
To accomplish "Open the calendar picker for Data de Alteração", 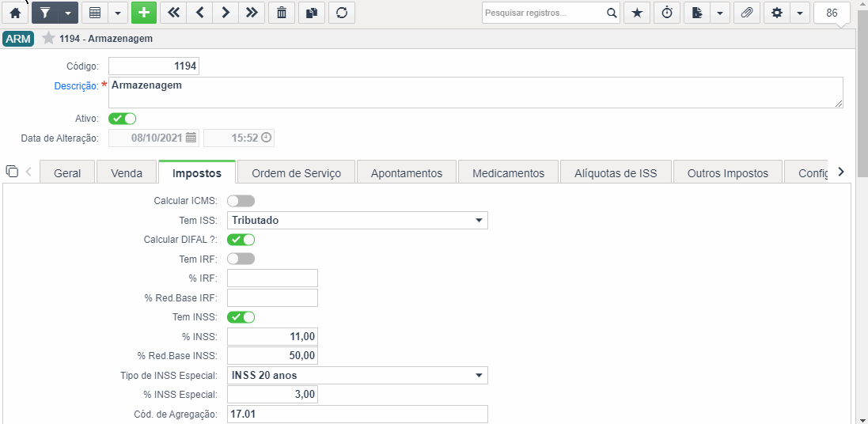I will click(x=191, y=138).
